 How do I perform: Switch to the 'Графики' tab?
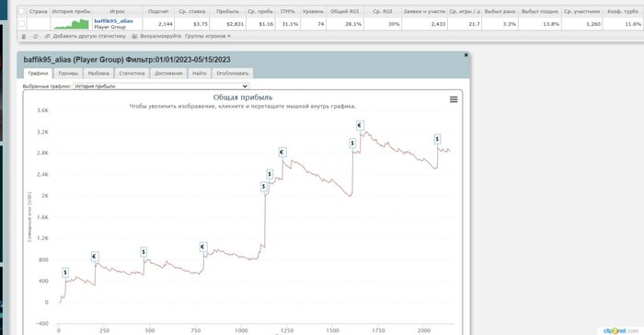tap(39, 73)
